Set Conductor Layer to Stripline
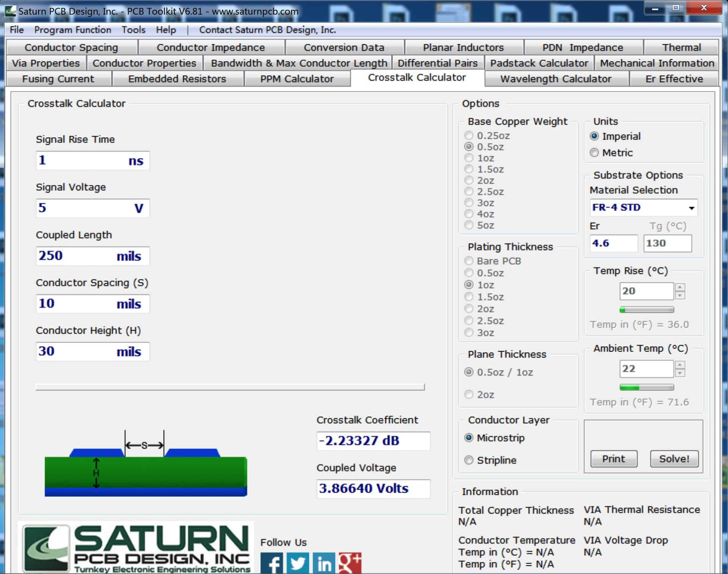The image size is (728, 574). click(469, 460)
